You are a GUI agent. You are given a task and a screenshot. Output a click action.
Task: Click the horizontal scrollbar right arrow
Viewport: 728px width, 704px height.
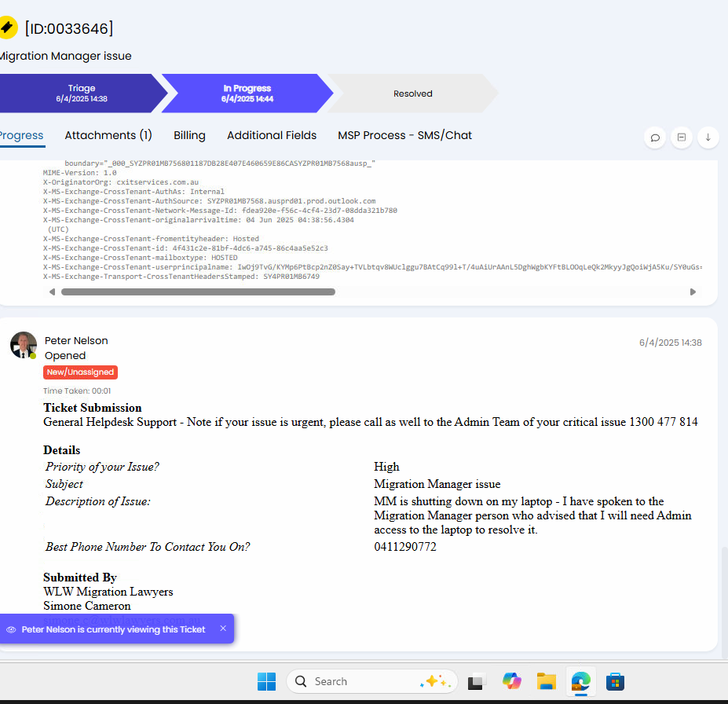(693, 291)
